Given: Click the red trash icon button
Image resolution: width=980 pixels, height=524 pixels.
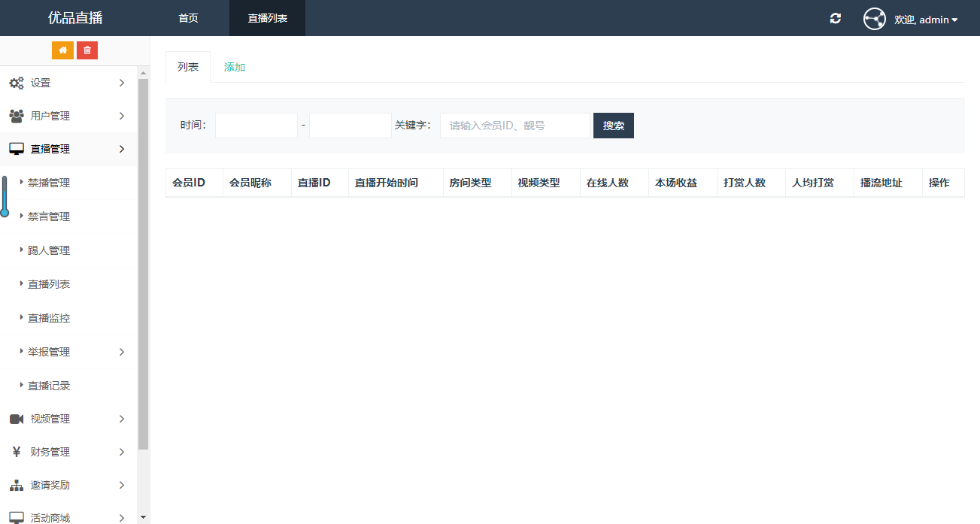Looking at the screenshot, I should 87,50.
